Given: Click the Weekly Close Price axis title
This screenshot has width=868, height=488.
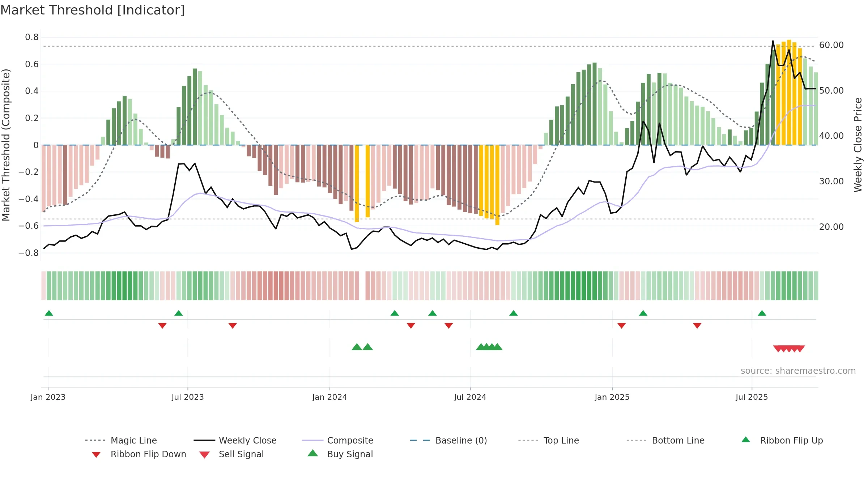Looking at the screenshot, I should pyautogui.click(x=858, y=145).
